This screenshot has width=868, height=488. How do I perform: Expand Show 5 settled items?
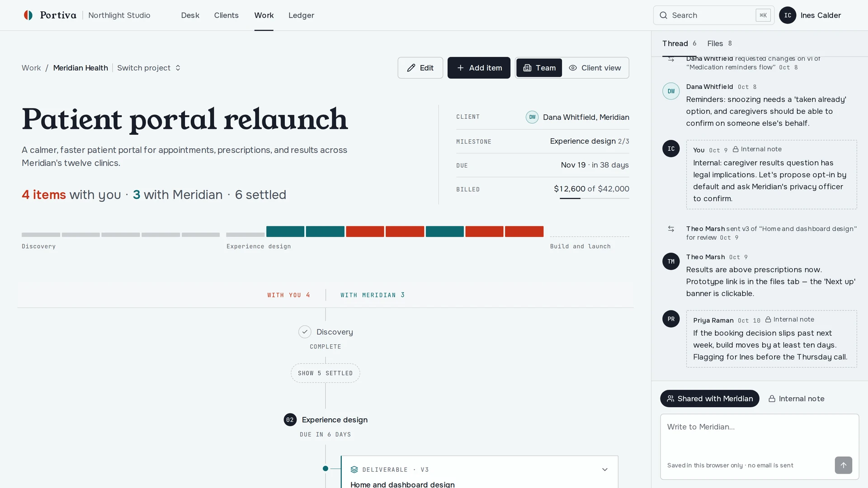coord(325,373)
